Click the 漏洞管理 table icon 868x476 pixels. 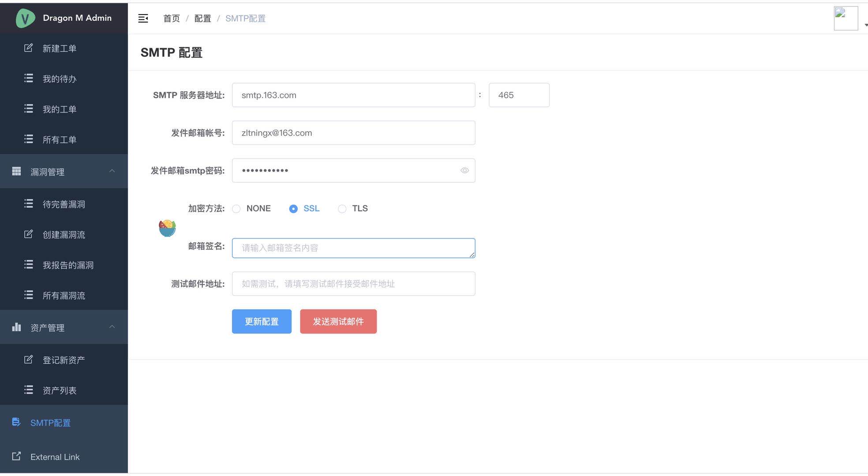click(16, 171)
